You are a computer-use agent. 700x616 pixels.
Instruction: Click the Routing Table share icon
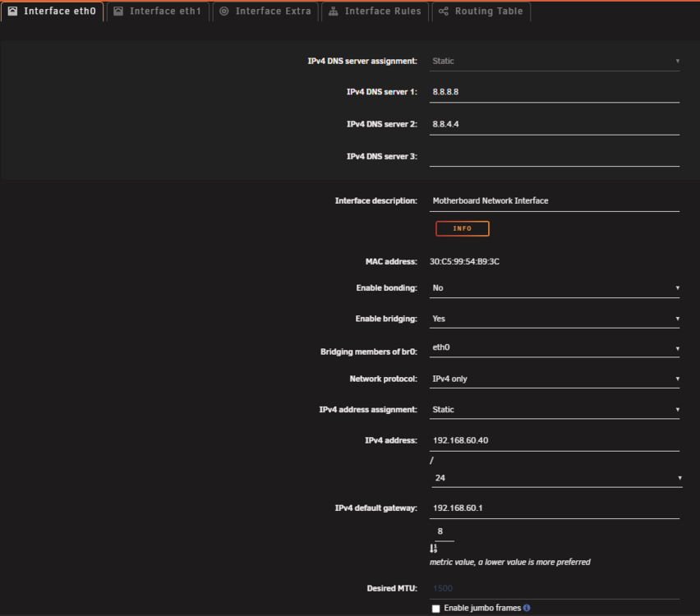tap(444, 11)
